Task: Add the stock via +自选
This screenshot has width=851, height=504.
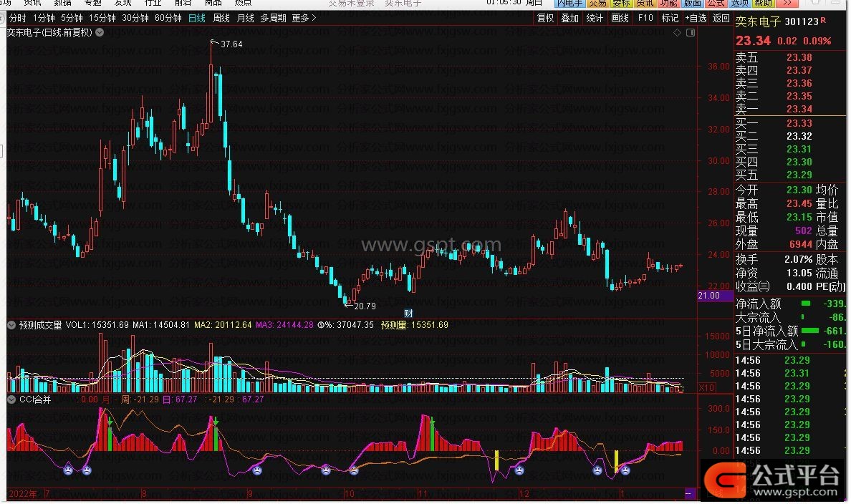Action: coord(696,18)
